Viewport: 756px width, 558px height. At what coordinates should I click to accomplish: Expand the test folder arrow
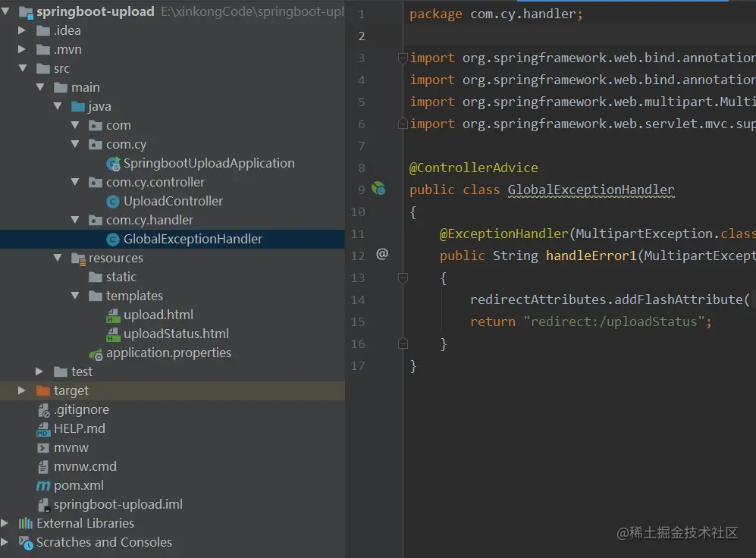39,371
